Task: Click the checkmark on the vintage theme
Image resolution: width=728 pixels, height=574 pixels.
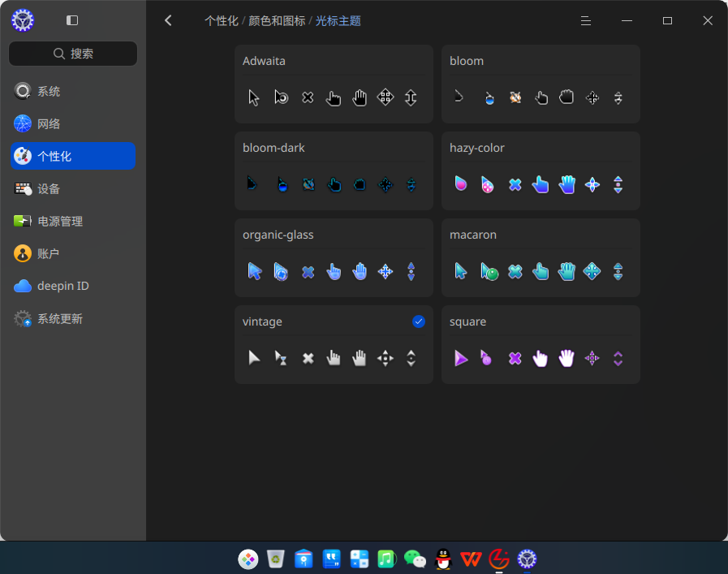Action: point(418,322)
